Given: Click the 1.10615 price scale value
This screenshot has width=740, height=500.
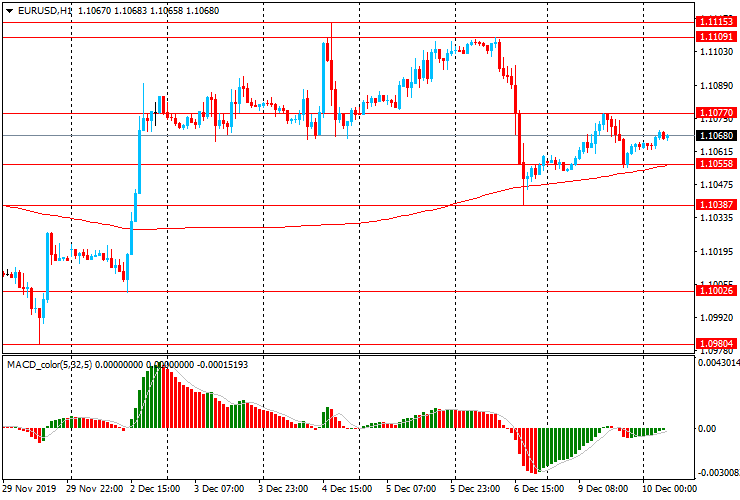Looking at the screenshot, I should 716,152.
